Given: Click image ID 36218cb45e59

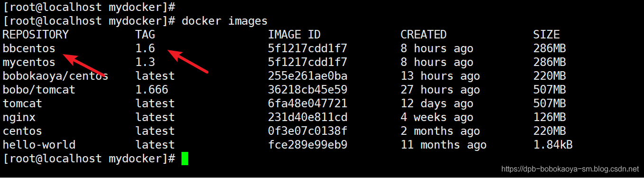Looking at the screenshot, I should 308,90.
